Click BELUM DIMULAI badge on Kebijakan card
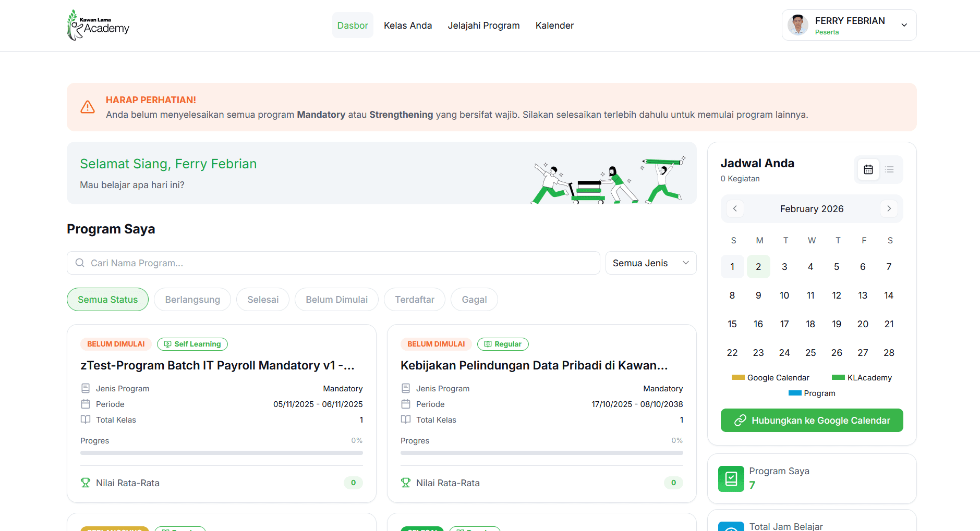Image resolution: width=980 pixels, height=531 pixels. 436,344
